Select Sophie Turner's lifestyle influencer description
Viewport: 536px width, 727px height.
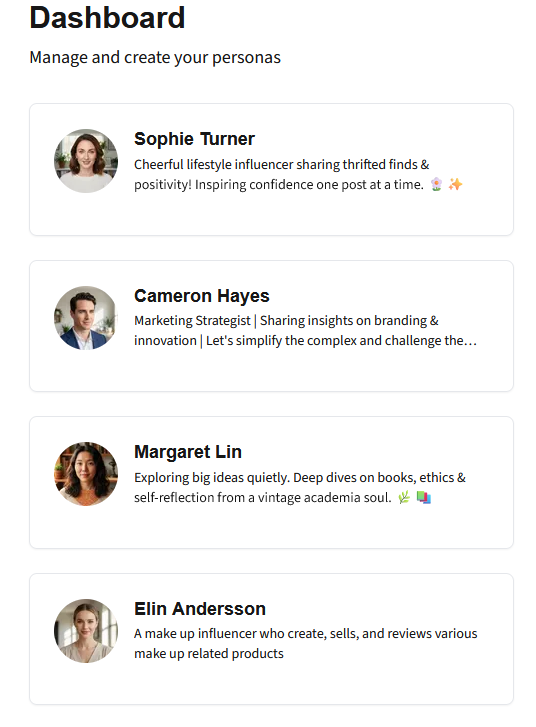tap(298, 174)
